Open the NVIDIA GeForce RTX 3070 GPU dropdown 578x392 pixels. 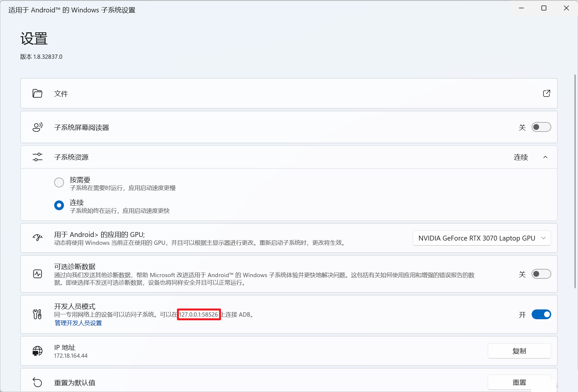click(482, 238)
